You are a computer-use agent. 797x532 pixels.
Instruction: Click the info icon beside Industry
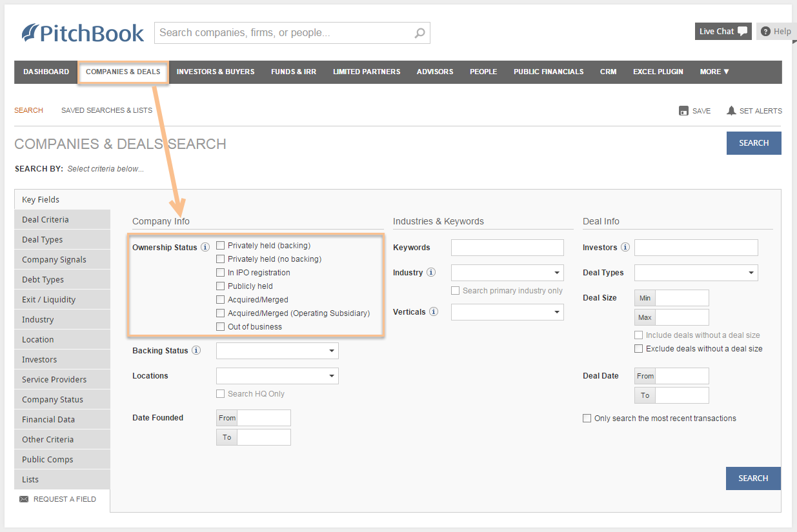(x=432, y=272)
